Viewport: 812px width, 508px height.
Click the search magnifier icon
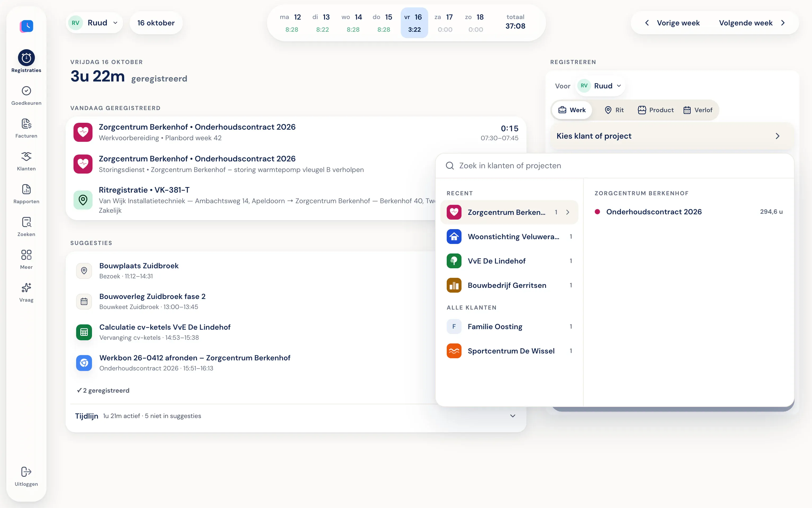click(x=450, y=166)
